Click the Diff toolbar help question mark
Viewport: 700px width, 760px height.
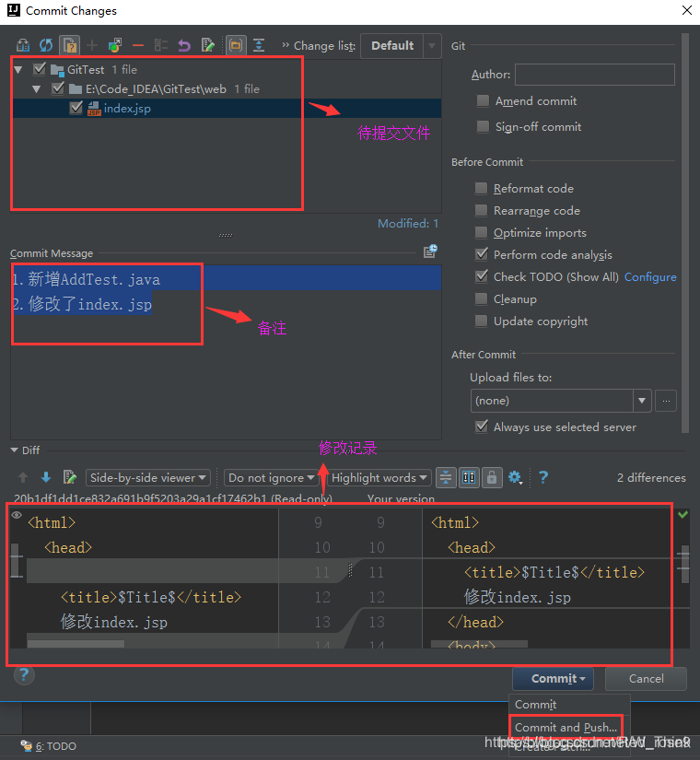543,477
